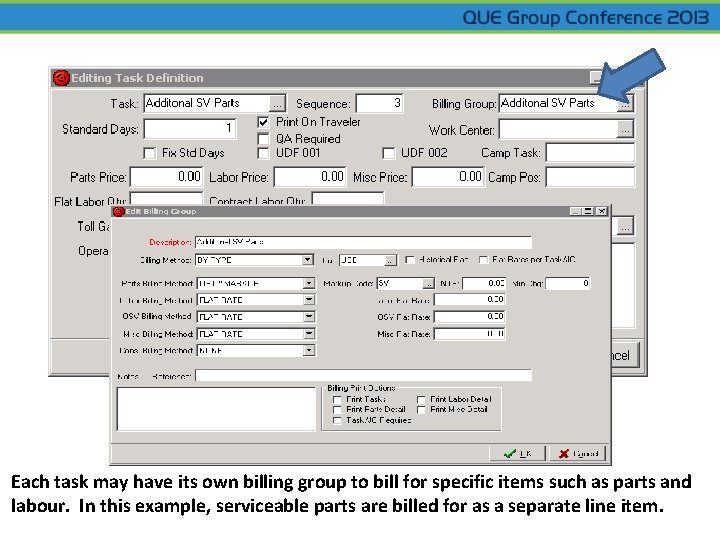
Task: Enable Print Parts Detail checkbox
Action: point(337,410)
